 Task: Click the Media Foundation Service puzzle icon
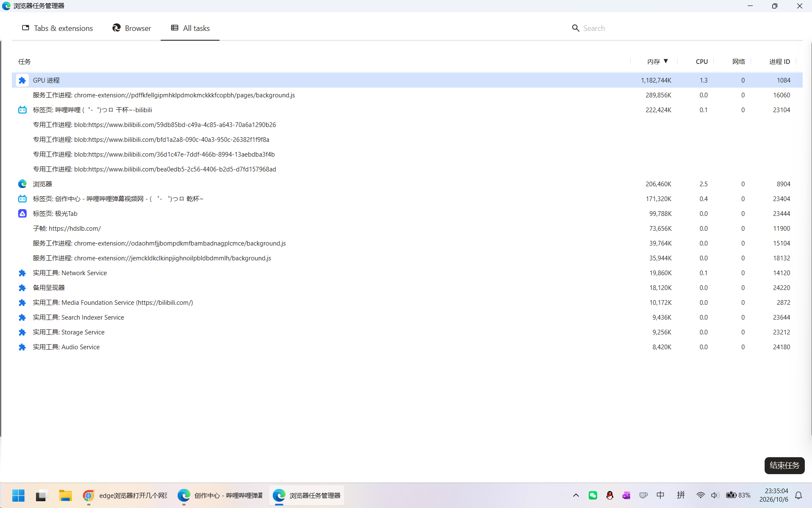pyautogui.click(x=22, y=303)
